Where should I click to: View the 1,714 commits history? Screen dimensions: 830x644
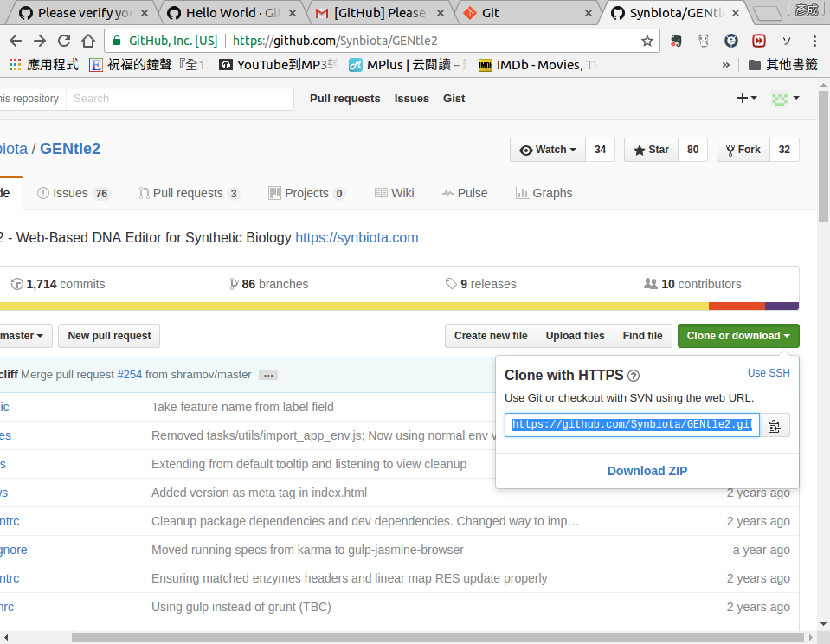click(x=58, y=284)
